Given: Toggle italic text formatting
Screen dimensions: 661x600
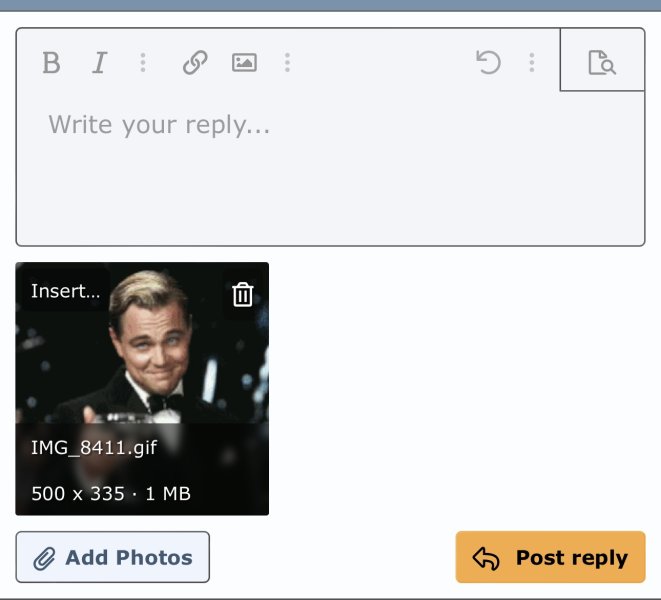Looking at the screenshot, I should [99, 64].
